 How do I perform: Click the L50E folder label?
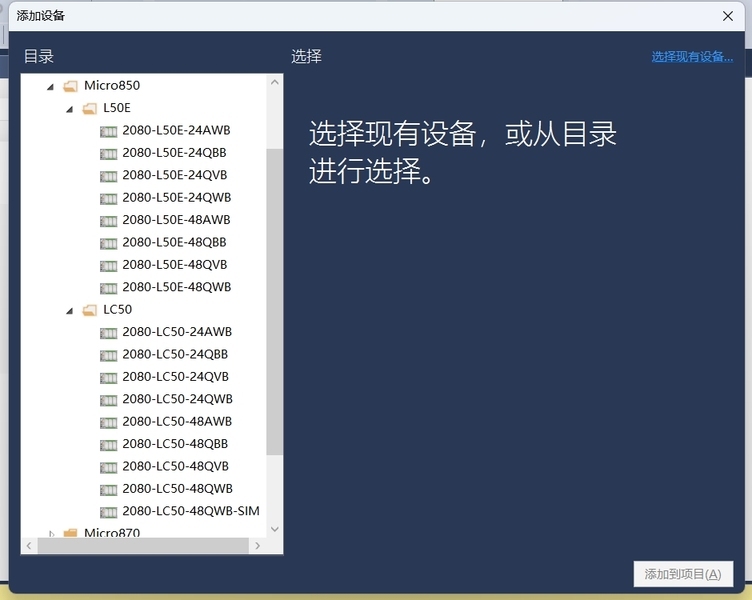[x=117, y=107]
